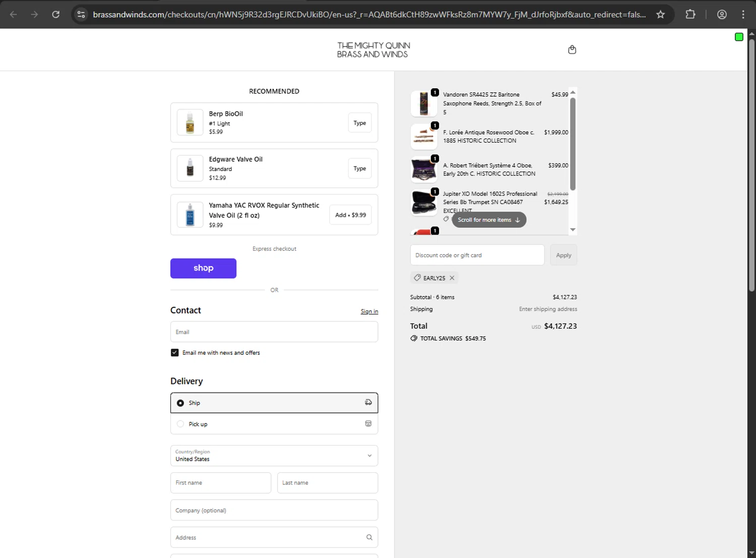
Task: Click the page vertical scrollbar thumb
Action: point(751,165)
